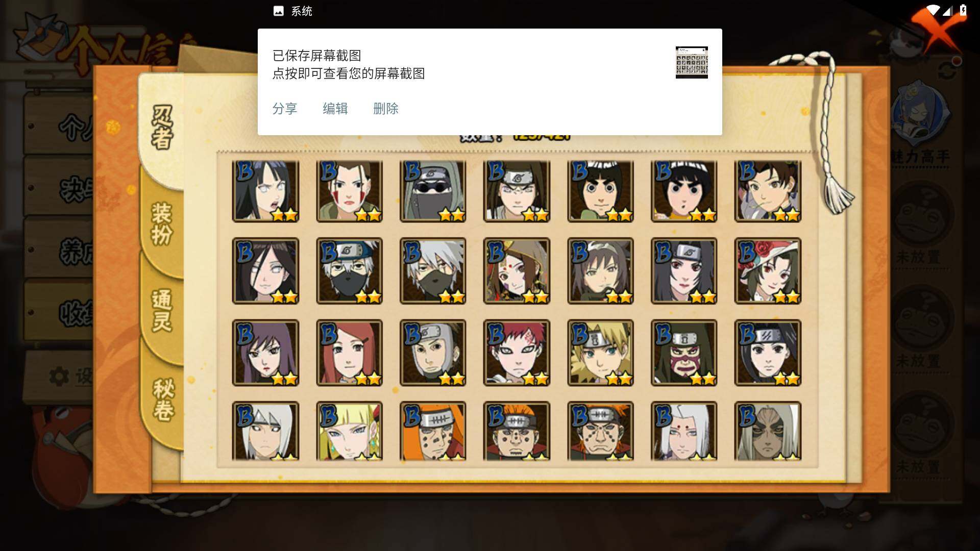The width and height of the screenshot is (980, 551).
Task: Select the masked Kakashi portrait with headband
Action: coord(349,271)
